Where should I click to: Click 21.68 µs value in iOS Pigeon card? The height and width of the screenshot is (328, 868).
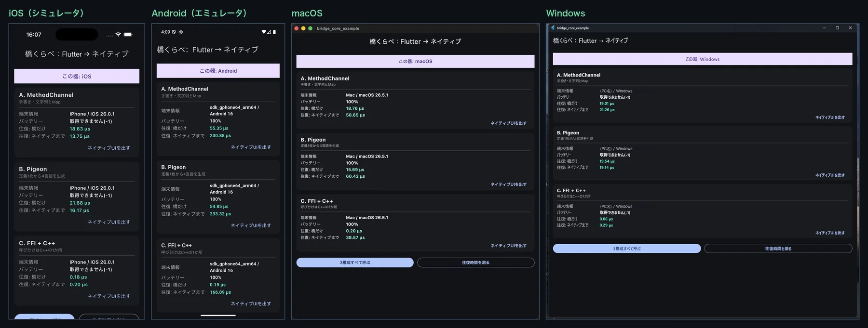click(x=80, y=203)
